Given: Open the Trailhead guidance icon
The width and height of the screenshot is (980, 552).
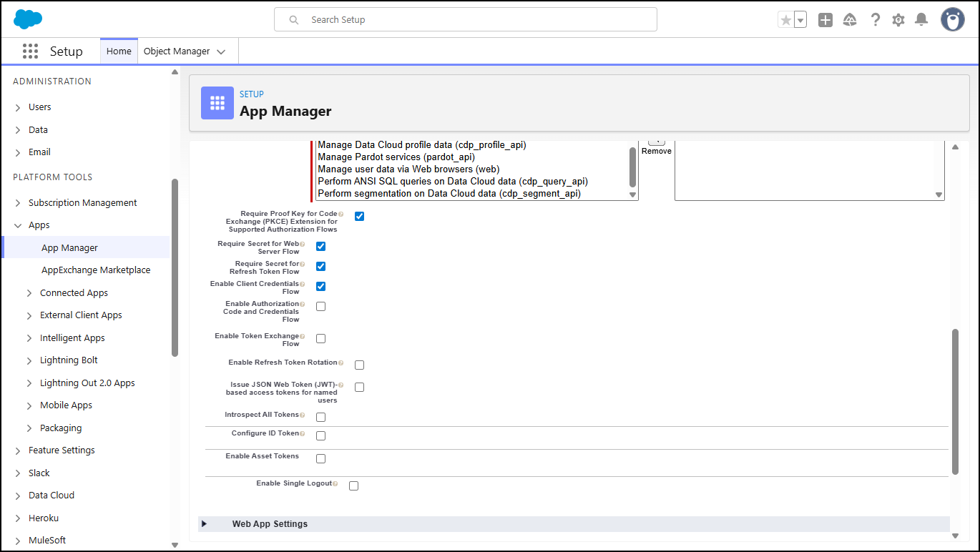Looking at the screenshot, I should [x=850, y=20].
